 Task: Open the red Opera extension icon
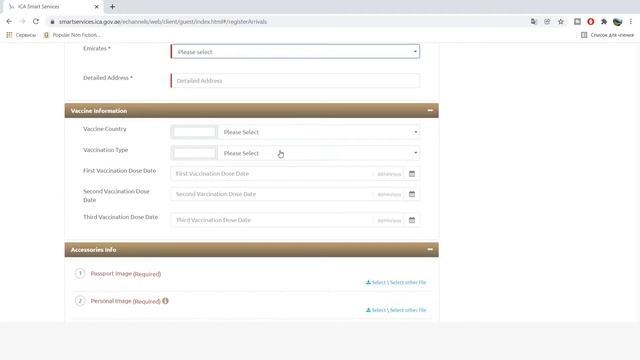591,22
